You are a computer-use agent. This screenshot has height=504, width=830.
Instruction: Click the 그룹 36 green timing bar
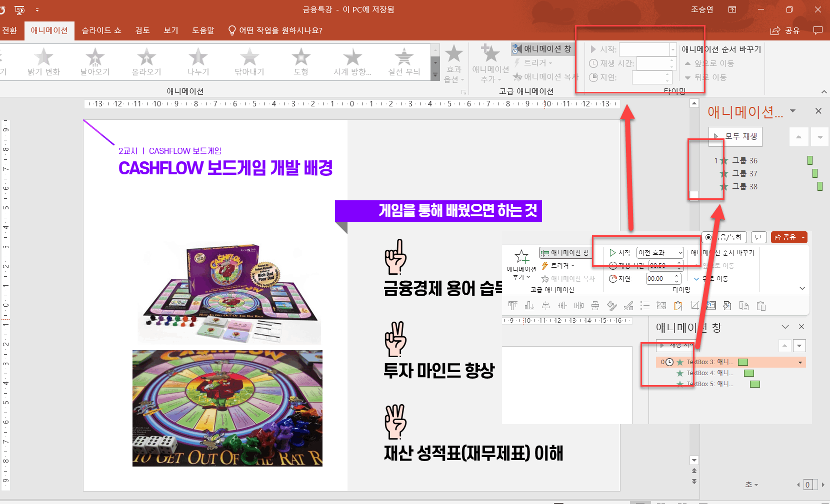pyautogui.click(x=810, y=160)
